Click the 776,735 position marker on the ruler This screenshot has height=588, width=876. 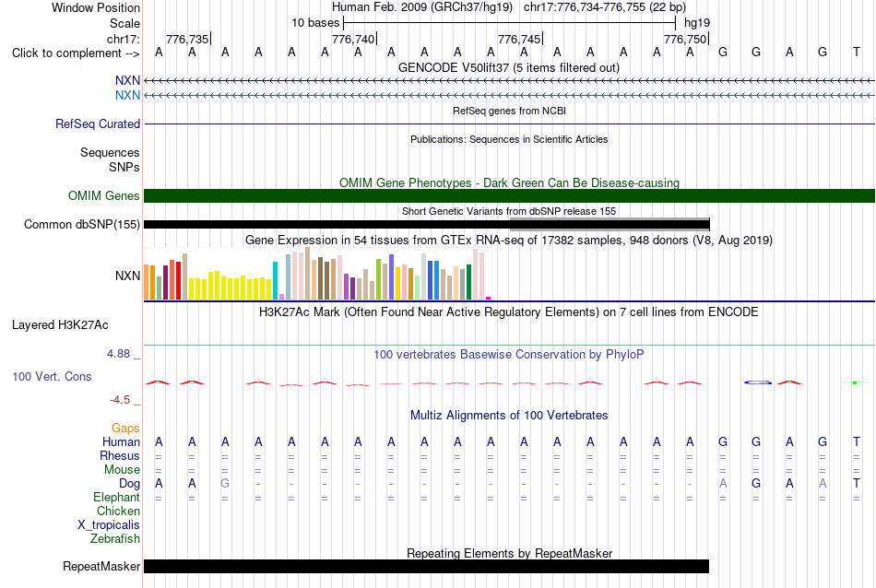tap(187, 39)
